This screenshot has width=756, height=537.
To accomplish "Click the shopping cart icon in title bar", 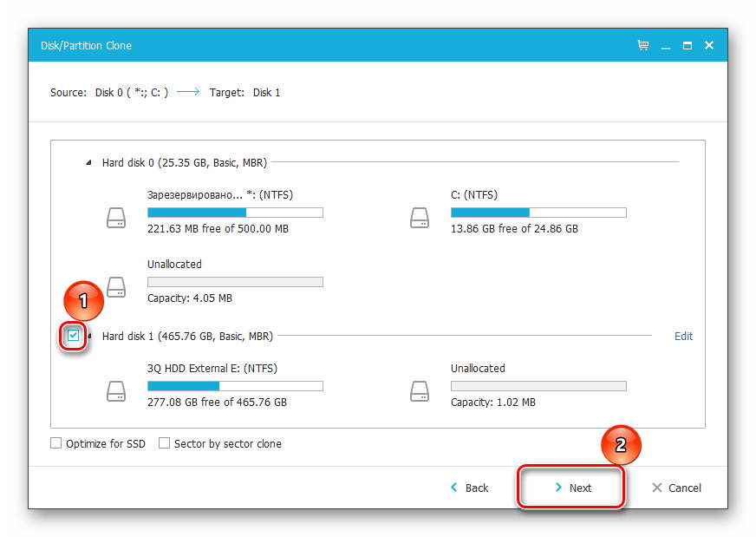I will click(643, 45).
